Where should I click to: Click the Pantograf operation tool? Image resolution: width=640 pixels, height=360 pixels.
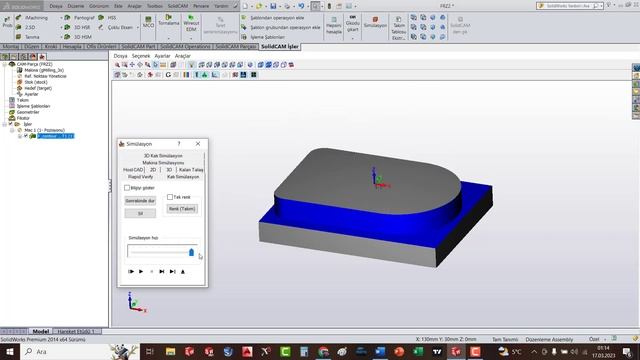80,18
